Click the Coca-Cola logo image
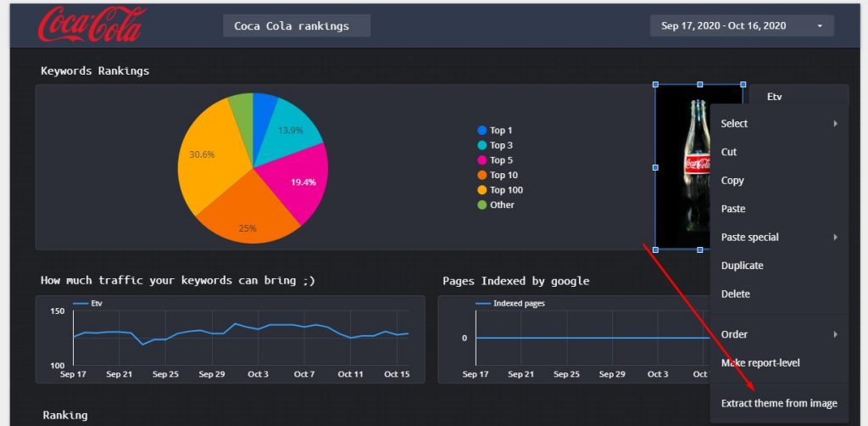868x426 pixels. pyautogui.click(x=92, y=24)
